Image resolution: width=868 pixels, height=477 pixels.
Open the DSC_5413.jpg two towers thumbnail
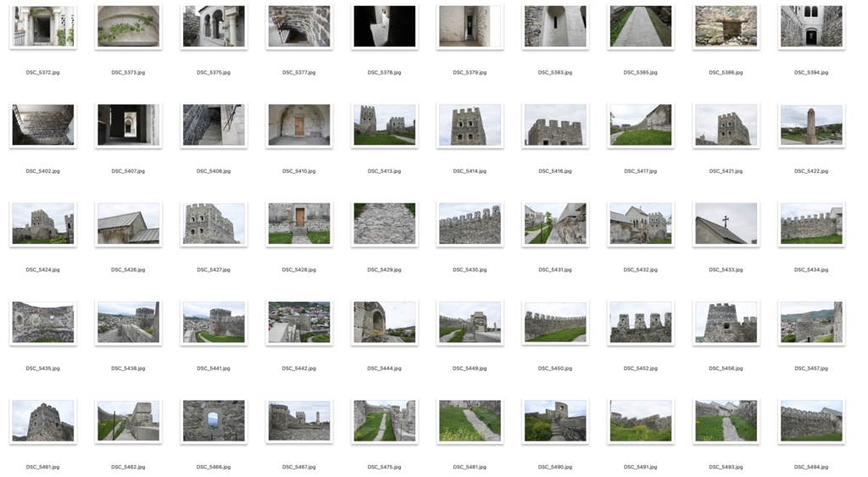384,125
